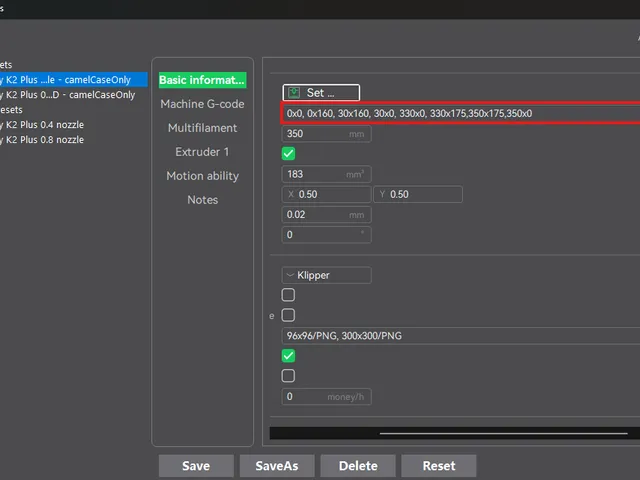Image resolution: width=640 pixels, height=480 pixels.
Task: Click the horizontal scrollbar at the panel bottom
Action: point(503,433)
